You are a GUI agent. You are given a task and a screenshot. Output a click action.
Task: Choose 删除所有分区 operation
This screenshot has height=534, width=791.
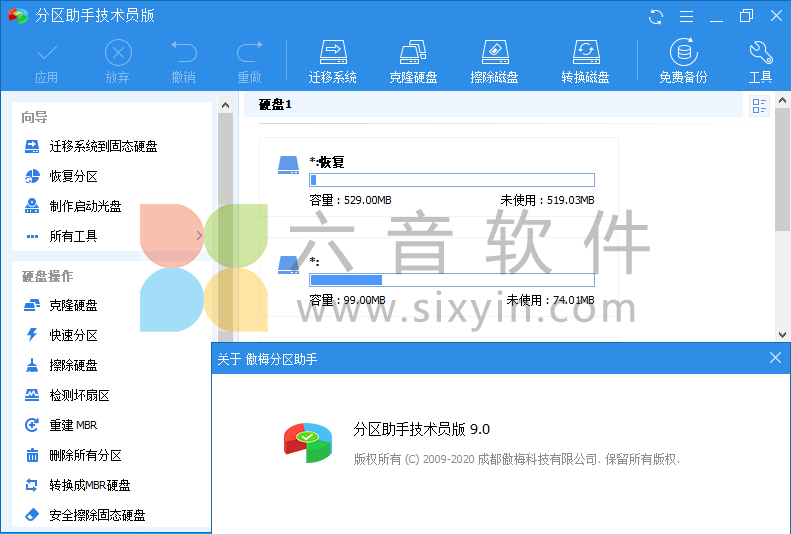point(86,455)
